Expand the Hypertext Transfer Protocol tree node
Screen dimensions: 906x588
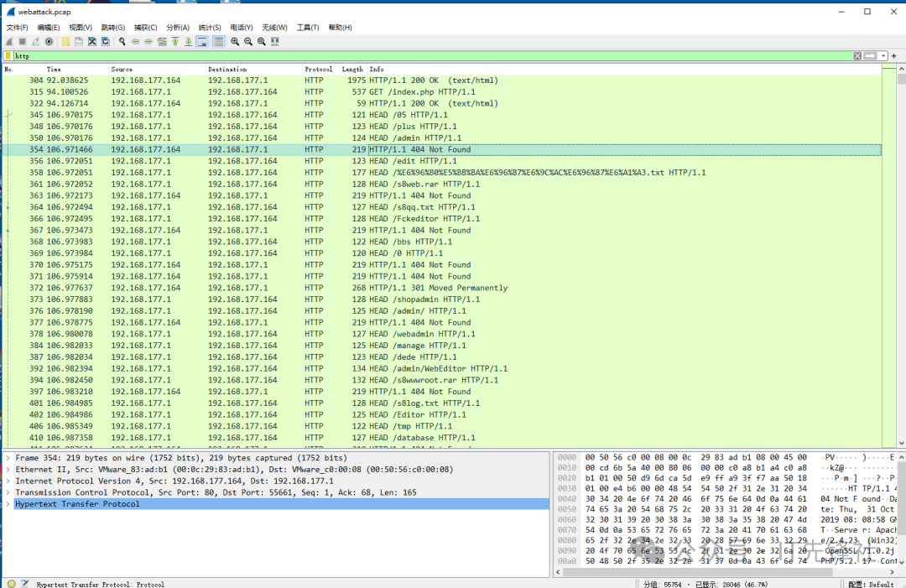[x=8, y=504]
